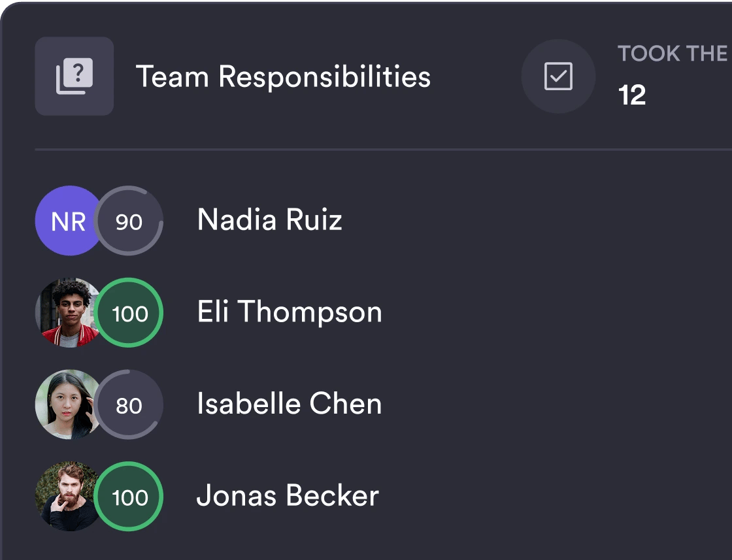732x560 pixels.
Task: Open Eli Thompson's profile photo
Action: (x=65, y=313)
